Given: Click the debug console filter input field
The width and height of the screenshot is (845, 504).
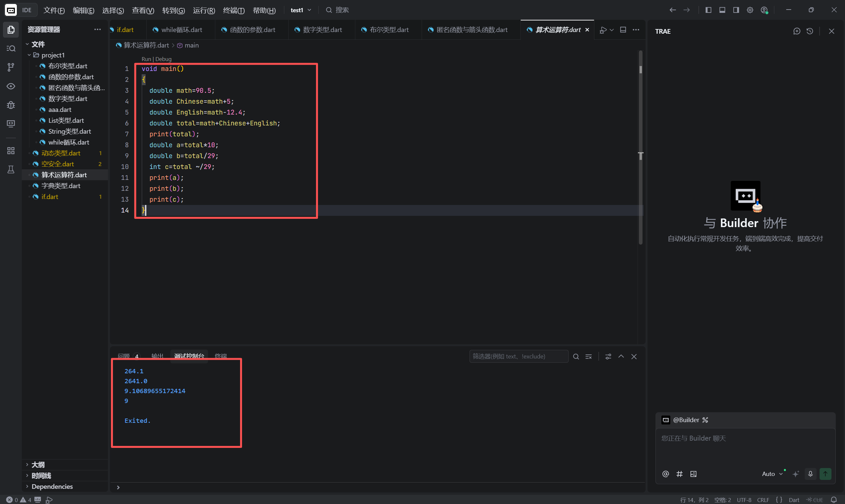Looking at the screenshot, I should [x=518, y=356].
